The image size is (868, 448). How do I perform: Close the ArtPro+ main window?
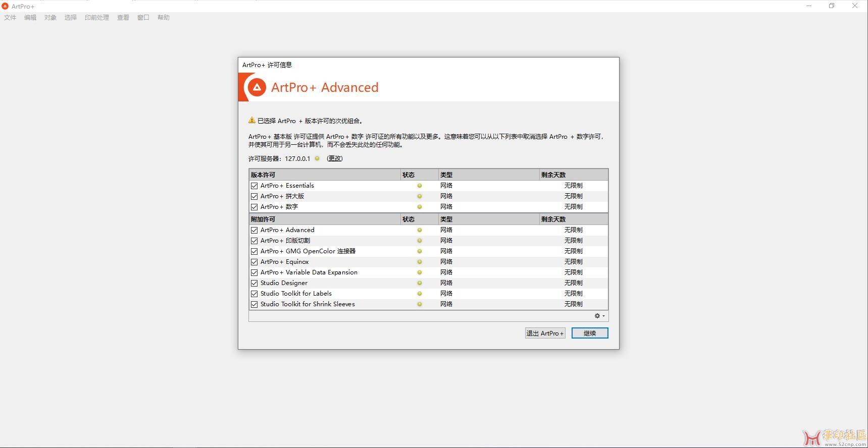point(855,6)
